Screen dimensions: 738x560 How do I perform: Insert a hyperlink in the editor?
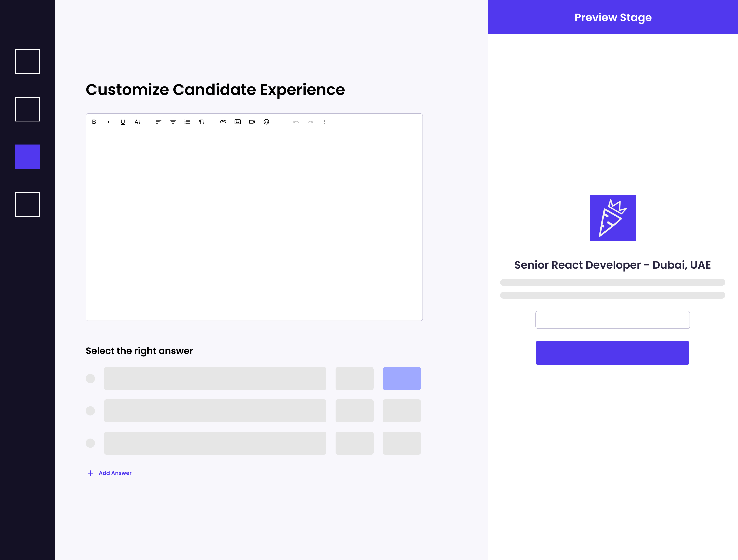point(223,122)
